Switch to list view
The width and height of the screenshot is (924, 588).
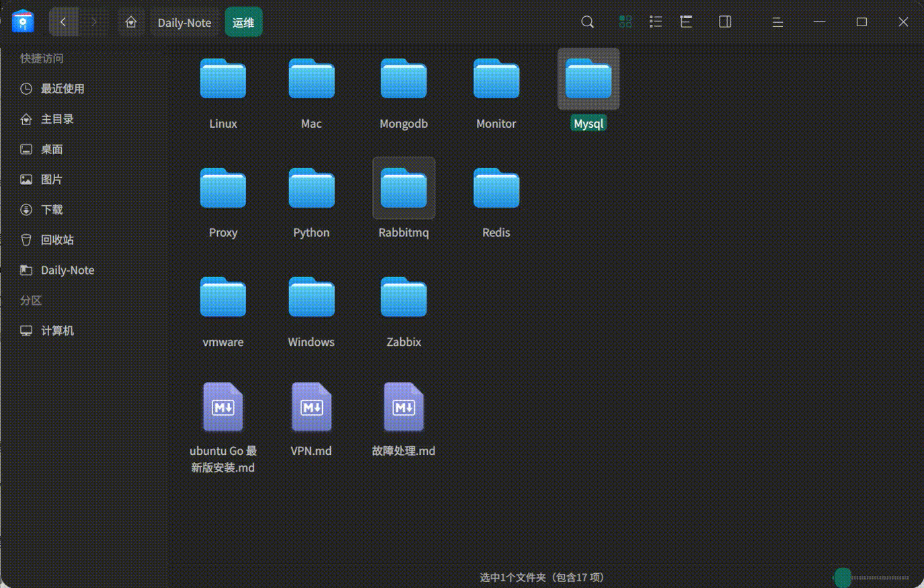click(656, 22)
